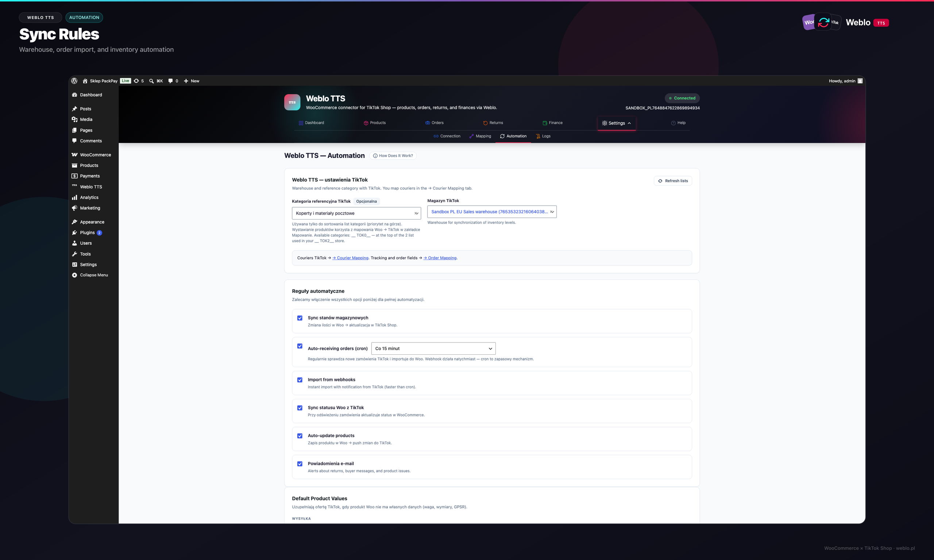The height and width of the screenshot is (560, 934).
Task: Click the plus New icon
Action: coord(186,81)
